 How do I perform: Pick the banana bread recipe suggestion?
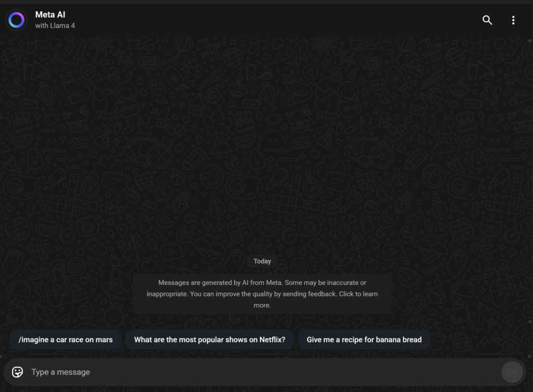364,340
